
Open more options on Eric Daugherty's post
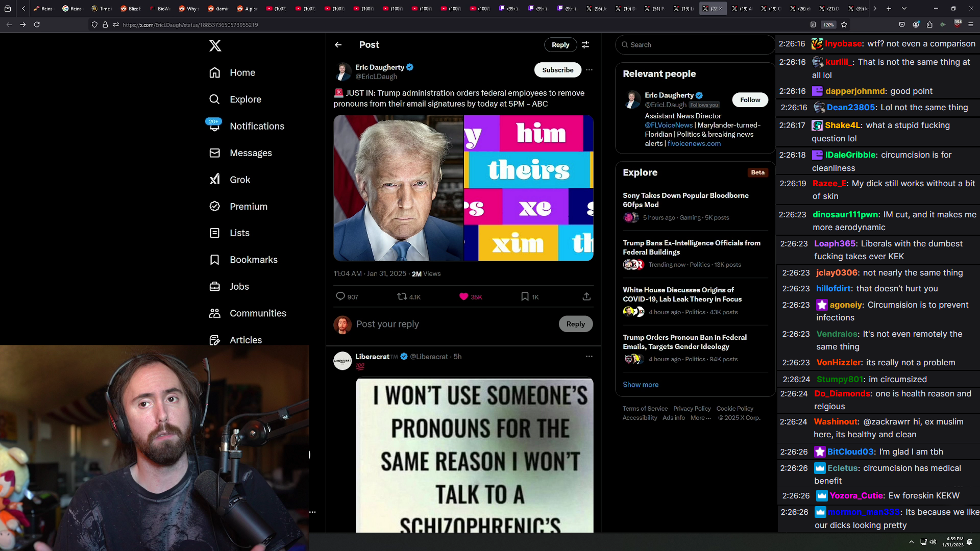tap(589, 70)
